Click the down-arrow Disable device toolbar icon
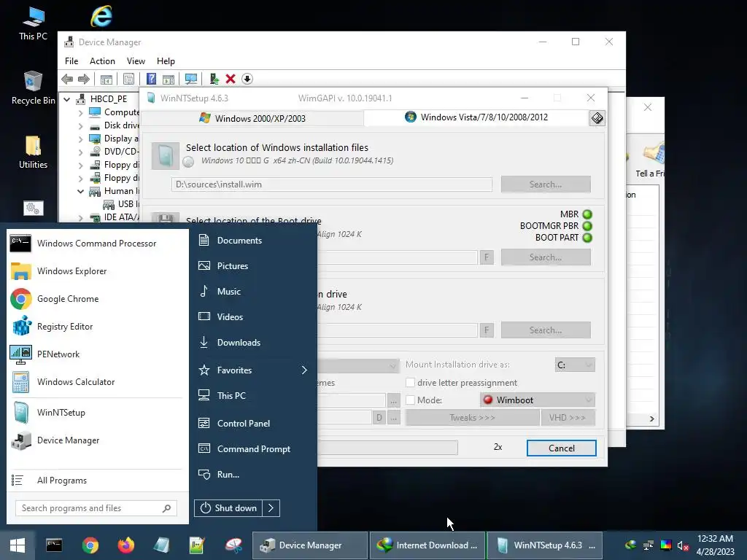747x560 pixels. tap(247, 79)
